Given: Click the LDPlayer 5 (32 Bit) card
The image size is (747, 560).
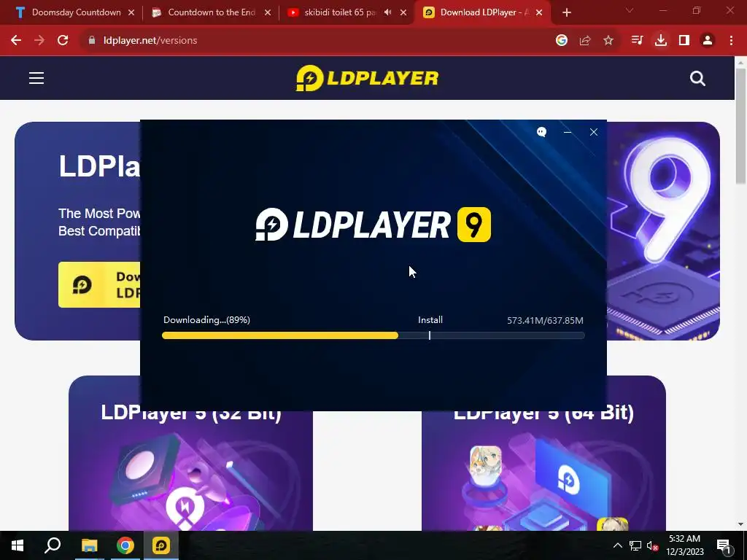Looking at the screenshot, I should tap(190, 469).
